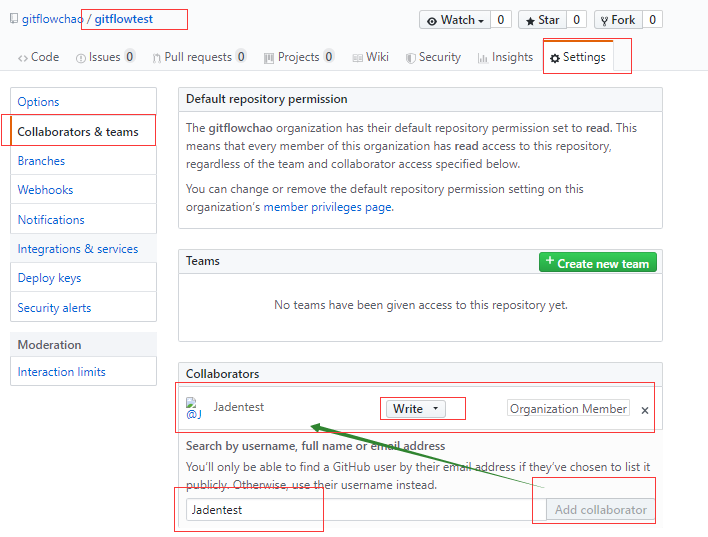This screenshot has width=708, height=537.
Task: Open the Settings tab
Action: tap(578, 56)
